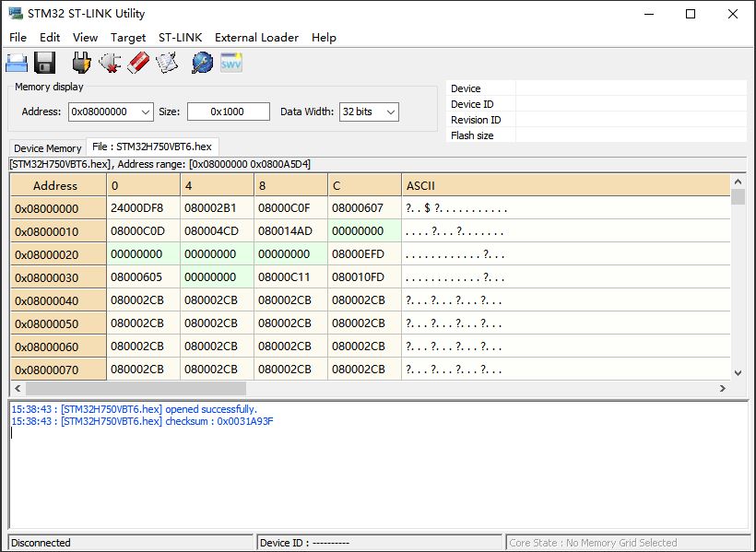Open the Target menu
Image resolution: width=756 pixels, height=552 pixels.
(128, 37)
